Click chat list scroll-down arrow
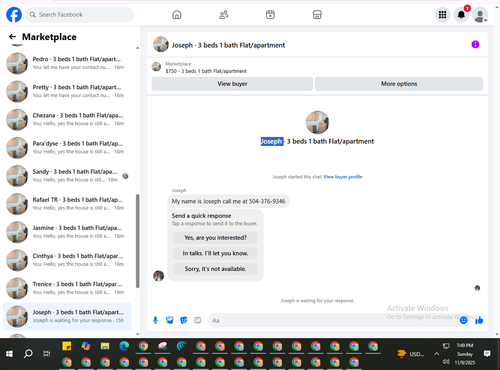 point(138,334)
